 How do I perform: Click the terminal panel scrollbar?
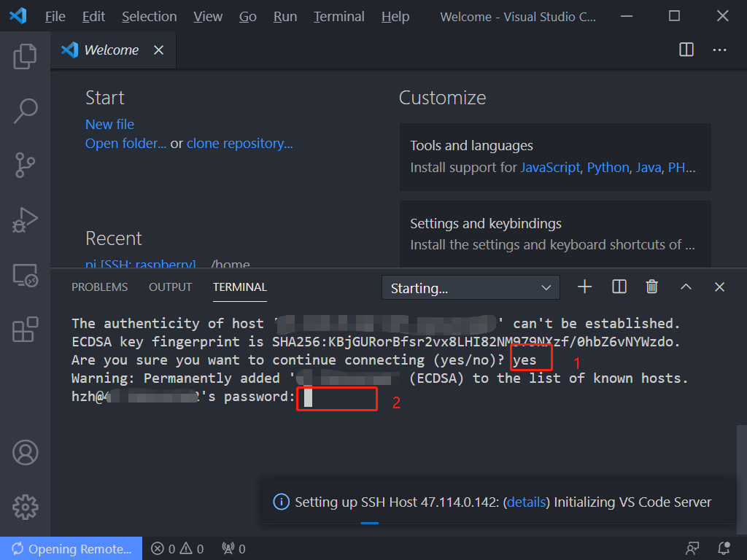[741, 480]
